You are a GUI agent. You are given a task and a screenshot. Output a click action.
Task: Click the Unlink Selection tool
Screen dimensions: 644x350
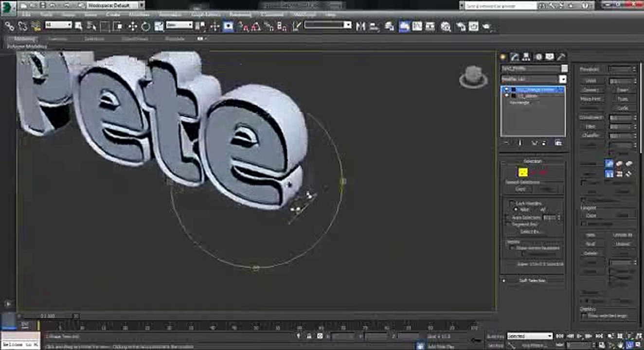(x=22, y=26)
